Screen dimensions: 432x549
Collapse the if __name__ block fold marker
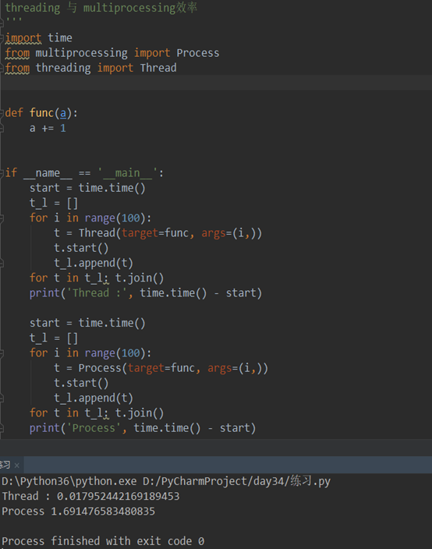coord(2,173)
